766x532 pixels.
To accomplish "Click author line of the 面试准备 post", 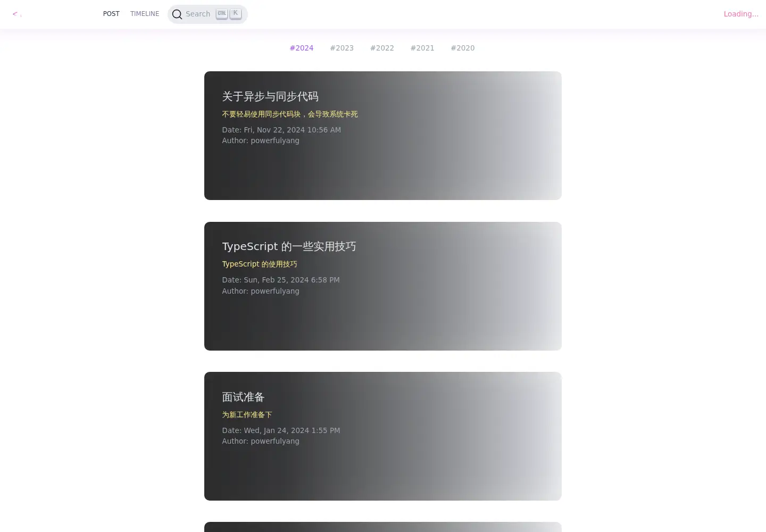I will [x=261, y=441].
